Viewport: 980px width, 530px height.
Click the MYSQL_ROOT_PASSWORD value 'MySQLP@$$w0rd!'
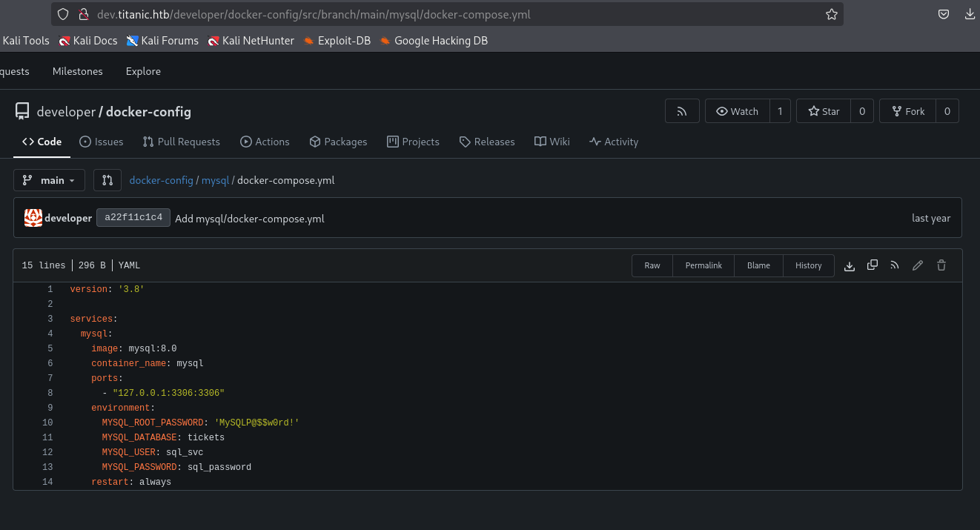[256, 423]
